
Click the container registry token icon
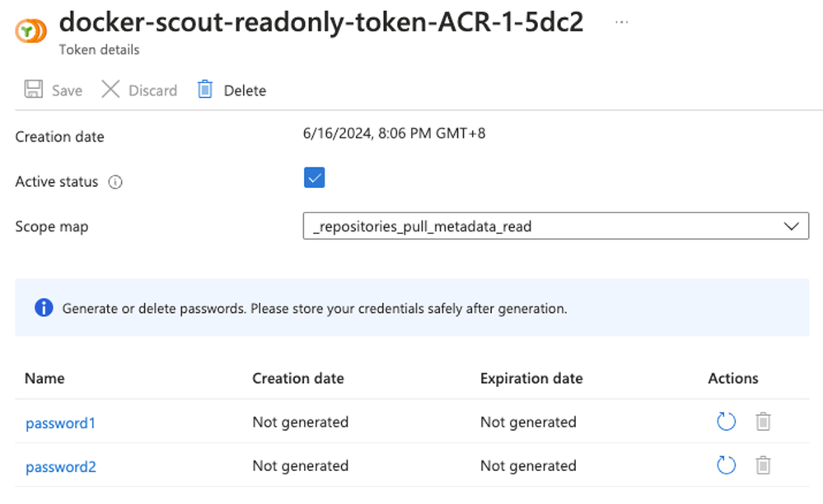tap(31, 32)
